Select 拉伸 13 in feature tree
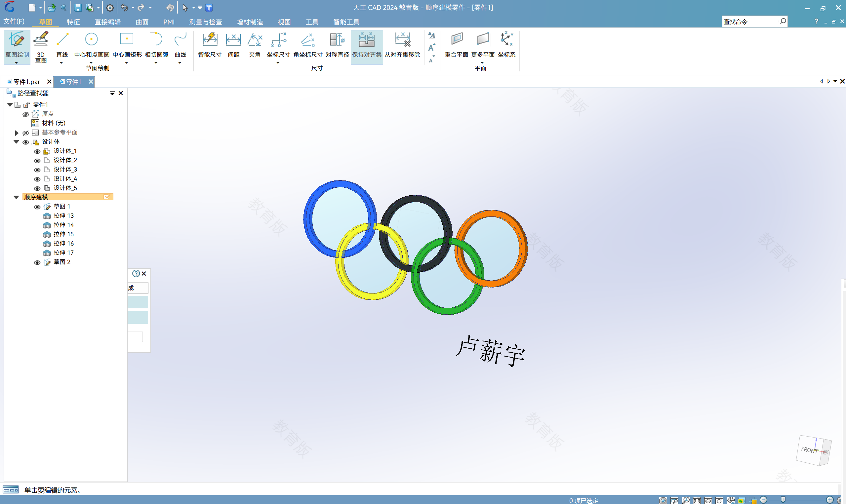Viewport: 846px width, 504px height. pyautogui.click(x=63, y=216)
